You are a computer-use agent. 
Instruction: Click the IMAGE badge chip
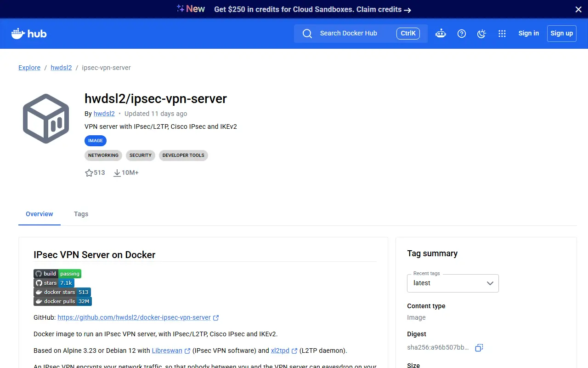96,141
